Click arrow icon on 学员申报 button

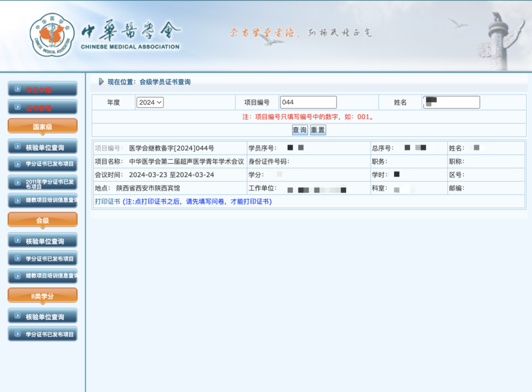pos(18,89)
